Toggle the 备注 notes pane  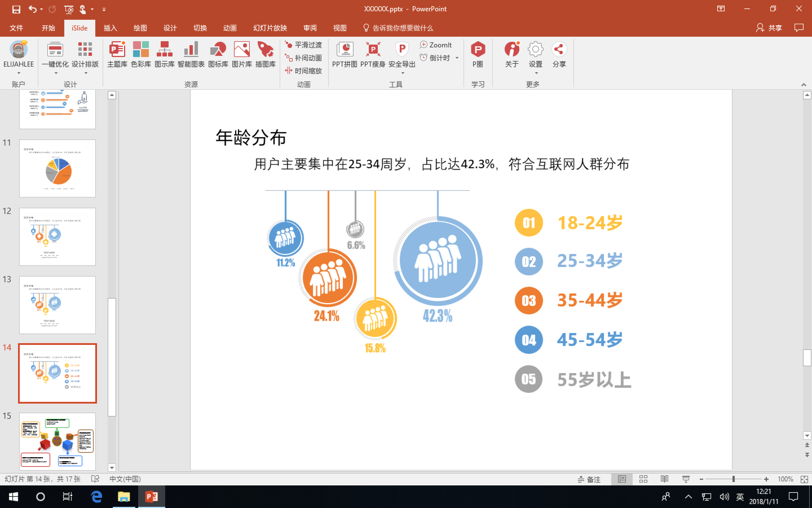(589, 479)
